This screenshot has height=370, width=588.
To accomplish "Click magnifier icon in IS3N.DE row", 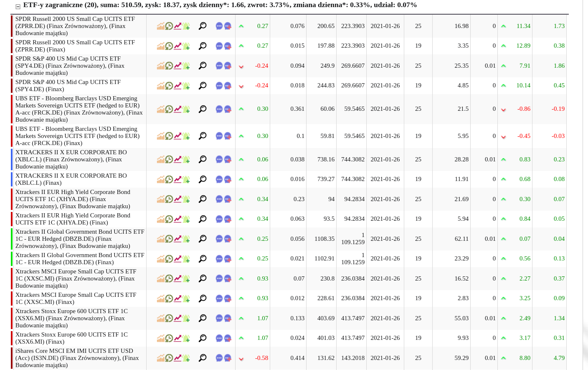I will 203,358.
